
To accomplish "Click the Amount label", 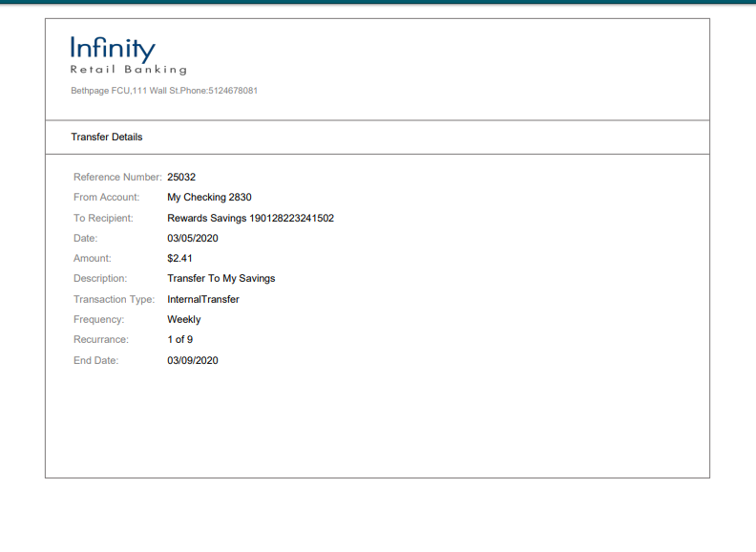I will click(93, 259).
